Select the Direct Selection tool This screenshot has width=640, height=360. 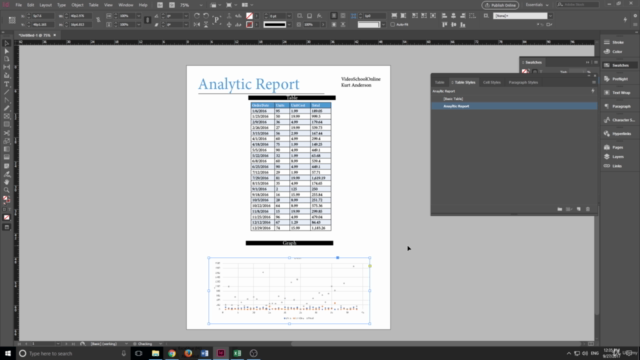(7, 51)
